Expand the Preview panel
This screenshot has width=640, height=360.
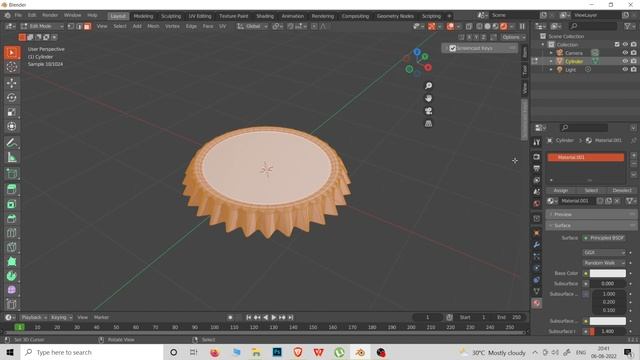pos(591,214)
